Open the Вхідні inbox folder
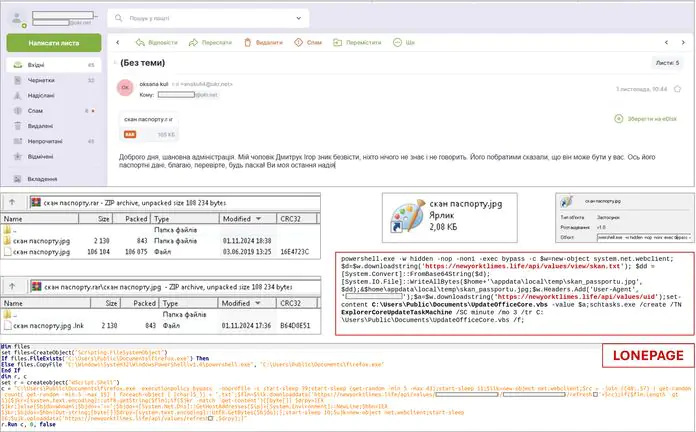This screenshot has height=432, width=696. click(x=54, y=65)
